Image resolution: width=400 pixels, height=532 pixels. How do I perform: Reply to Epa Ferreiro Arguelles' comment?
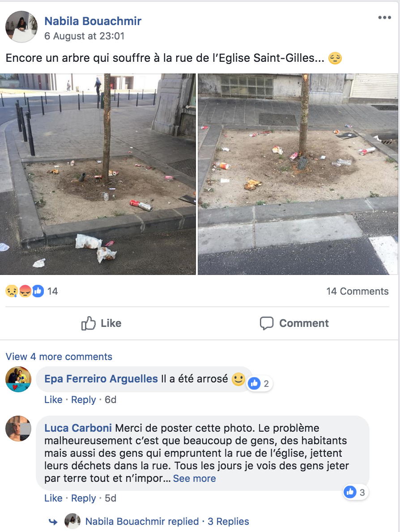coord(83,400)
